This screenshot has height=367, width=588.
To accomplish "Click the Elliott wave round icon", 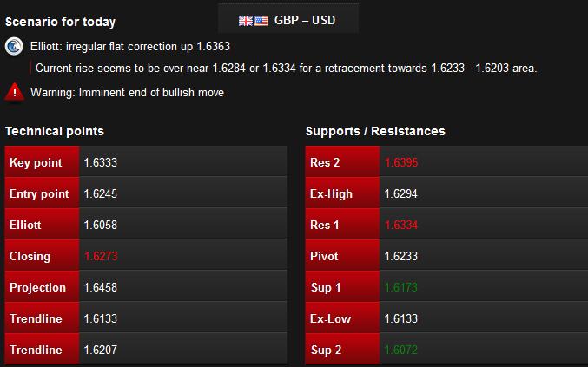I will [x=14, y=47].
